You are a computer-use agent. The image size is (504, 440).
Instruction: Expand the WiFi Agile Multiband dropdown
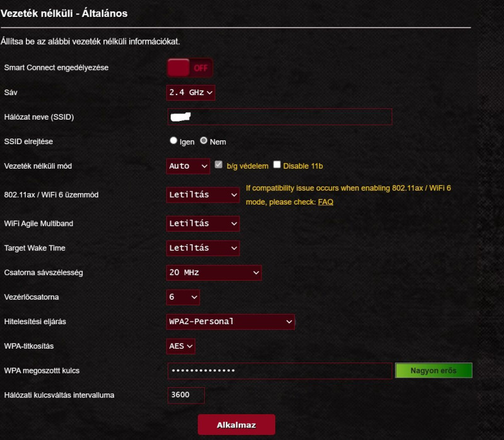[203, 223]
